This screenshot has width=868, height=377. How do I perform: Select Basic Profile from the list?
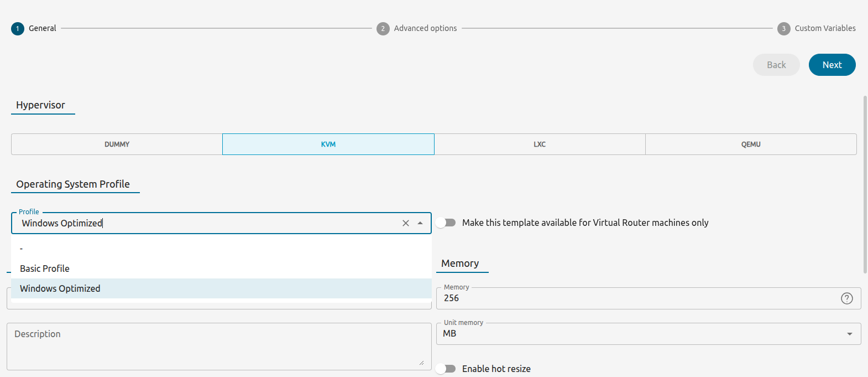pyautogui.click(x=45, y=268)
